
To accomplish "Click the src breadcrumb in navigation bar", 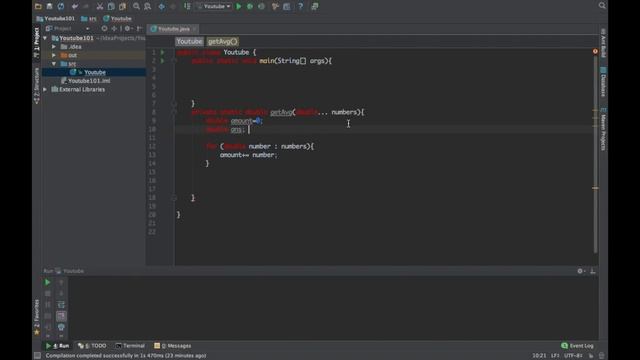I will coord(89,18).
